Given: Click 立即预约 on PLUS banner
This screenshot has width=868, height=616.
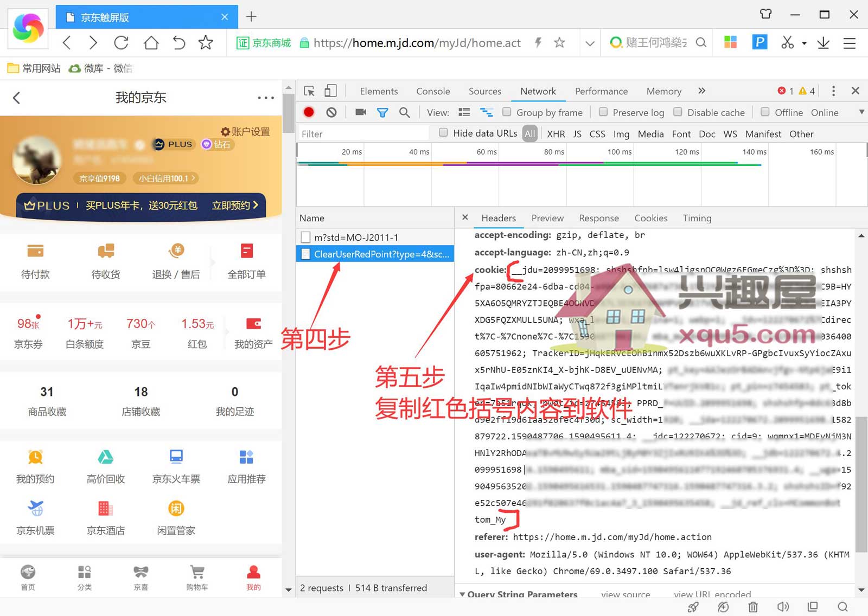Looking at the screenshot, I should click(234, 206).
